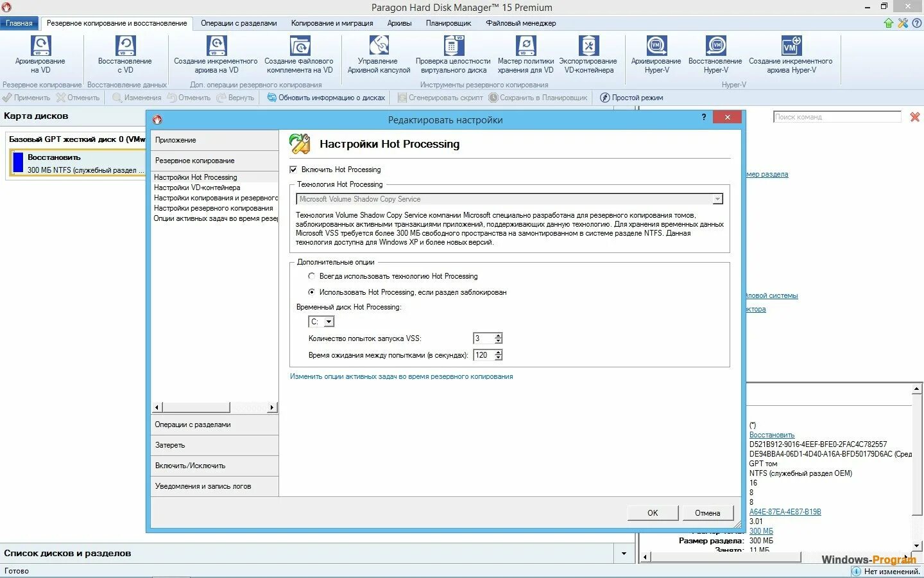Expand the Резервное копирование section

[x=215, y=161]
